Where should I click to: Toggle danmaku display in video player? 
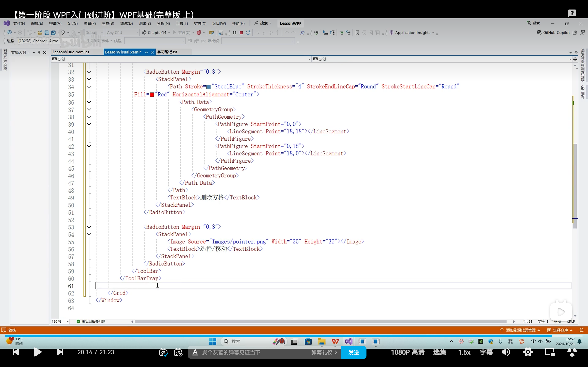tap(163, 353)
